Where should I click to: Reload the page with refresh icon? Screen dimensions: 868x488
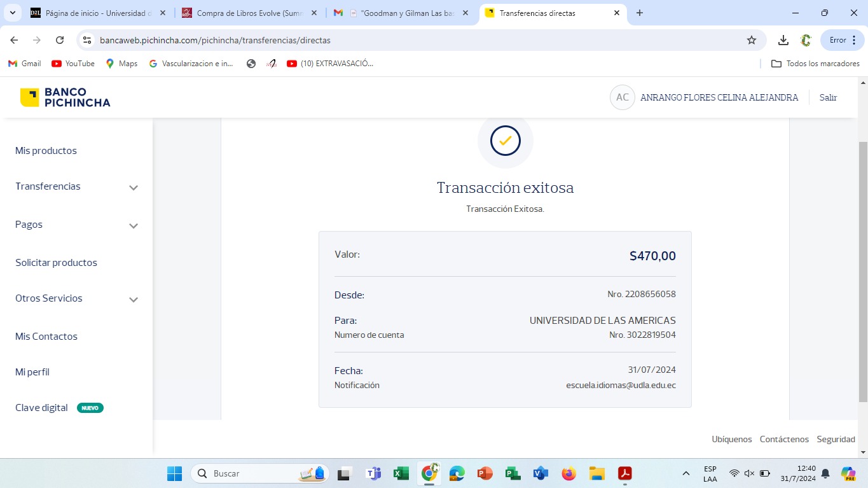[60, 40]
